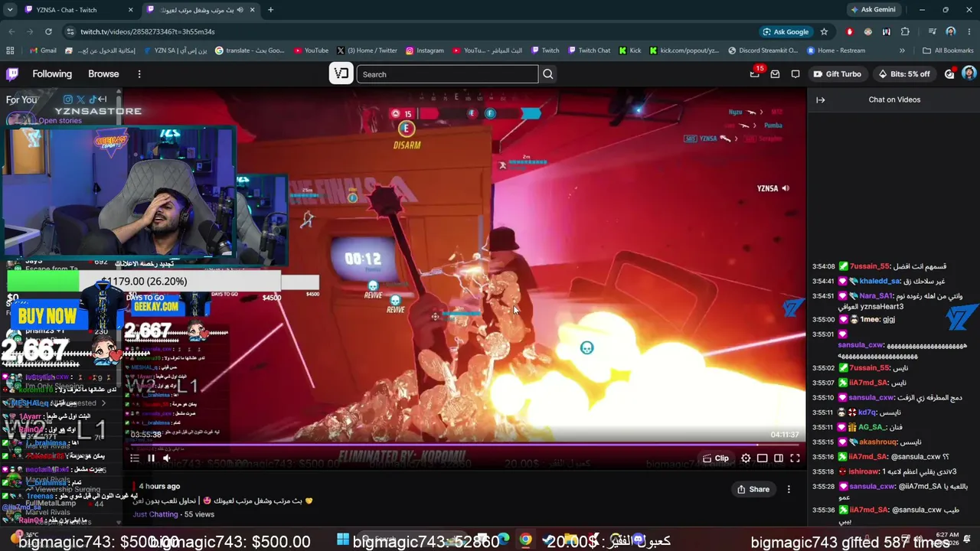Screen dimensions: 980x551
Task: Open the Kick bookmark
Action: pos(630,51)
